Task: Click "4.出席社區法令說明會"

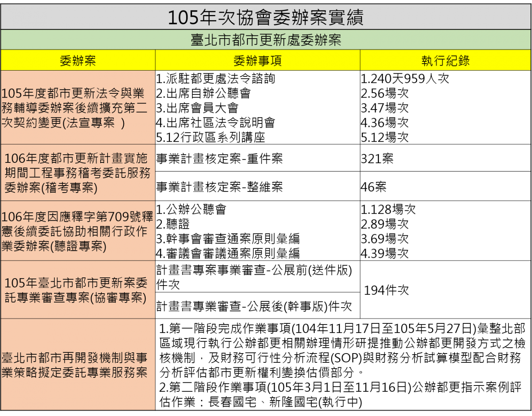Action: [215, 123]
